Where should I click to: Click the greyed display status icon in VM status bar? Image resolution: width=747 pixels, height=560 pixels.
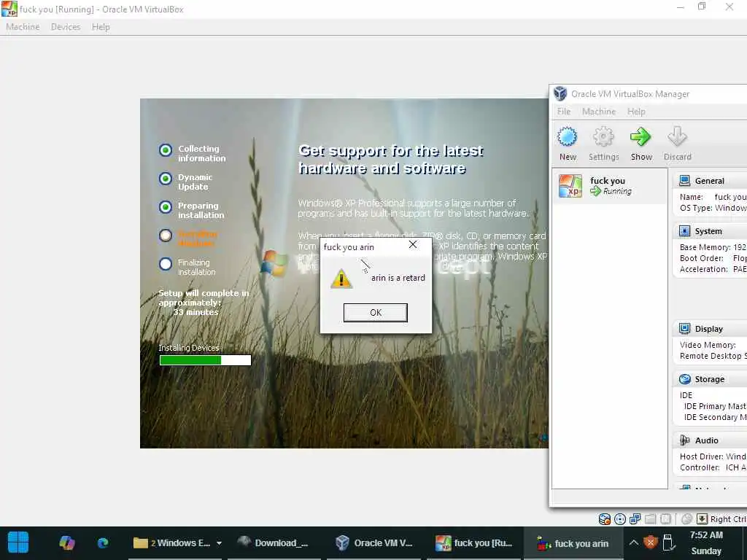(x=665, y=519)
